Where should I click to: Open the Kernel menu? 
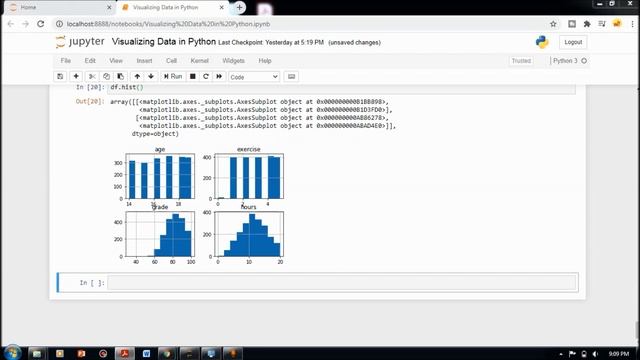(200, 61)
